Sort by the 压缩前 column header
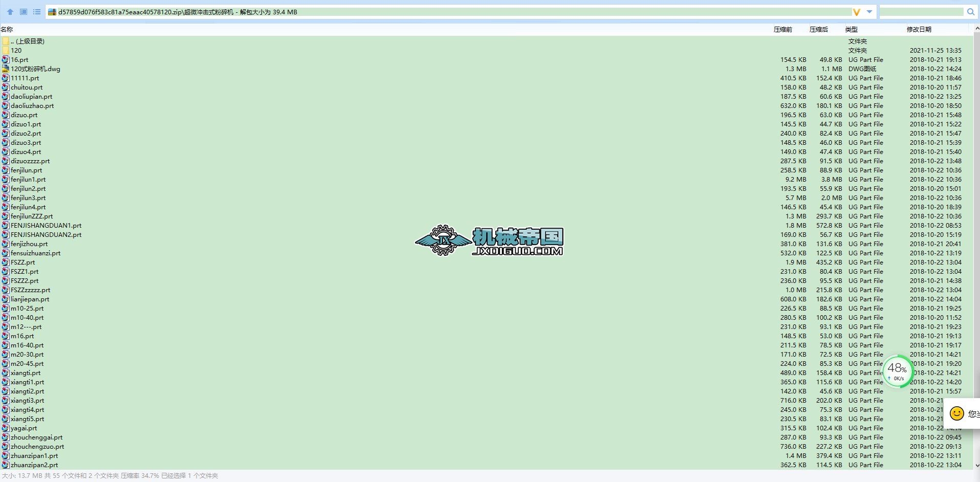This screenshot has width=980, height=482. pos(783,30)
